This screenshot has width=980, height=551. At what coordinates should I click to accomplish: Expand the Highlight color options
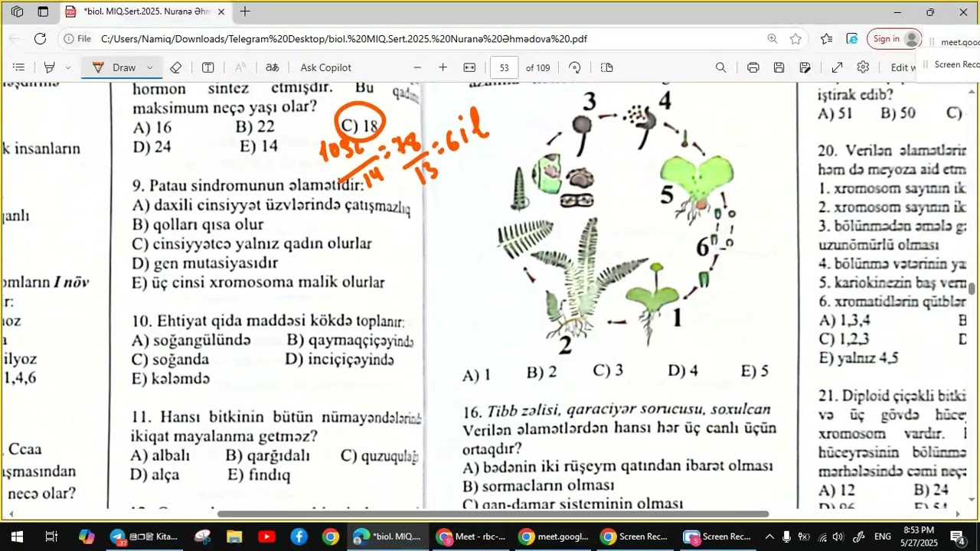[x=68, y=67]
